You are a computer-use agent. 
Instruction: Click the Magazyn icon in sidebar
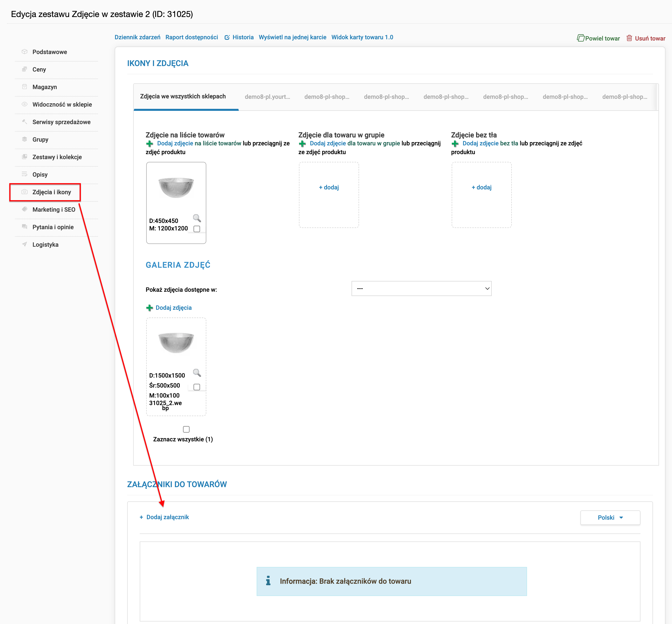24,87
